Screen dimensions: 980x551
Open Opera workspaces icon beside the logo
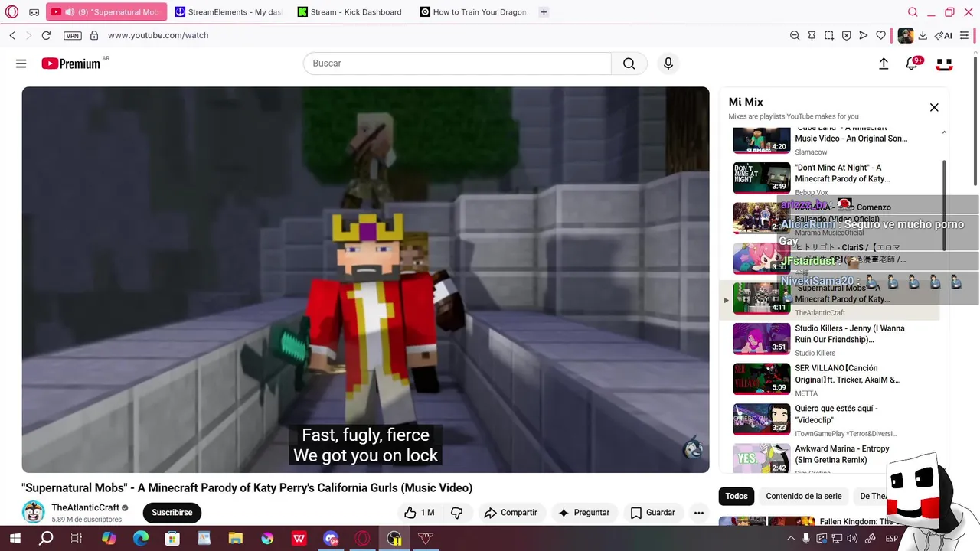click(x=34, y=12)
